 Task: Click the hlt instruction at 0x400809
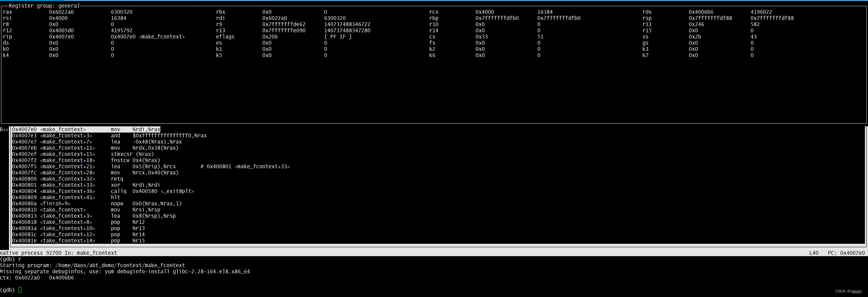pyautogui.click(x=115, y=197)
